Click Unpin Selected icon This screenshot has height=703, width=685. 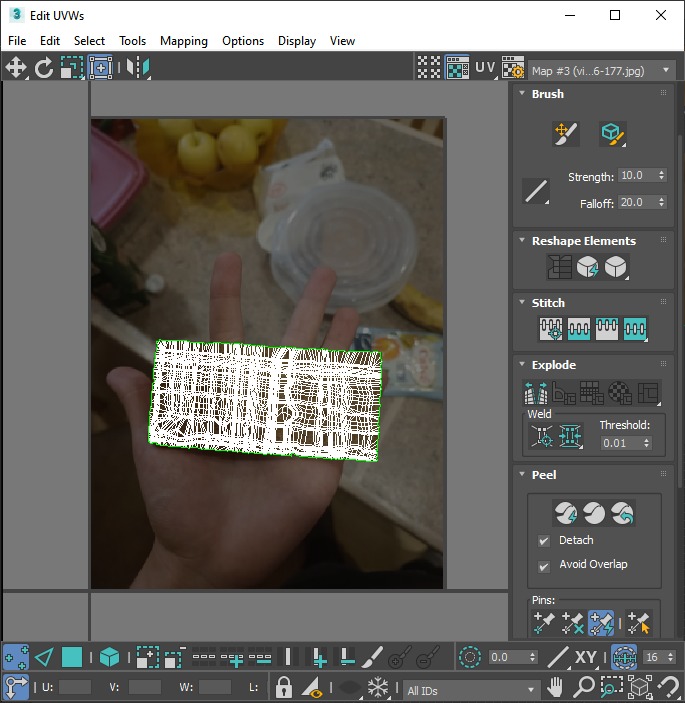572,623
